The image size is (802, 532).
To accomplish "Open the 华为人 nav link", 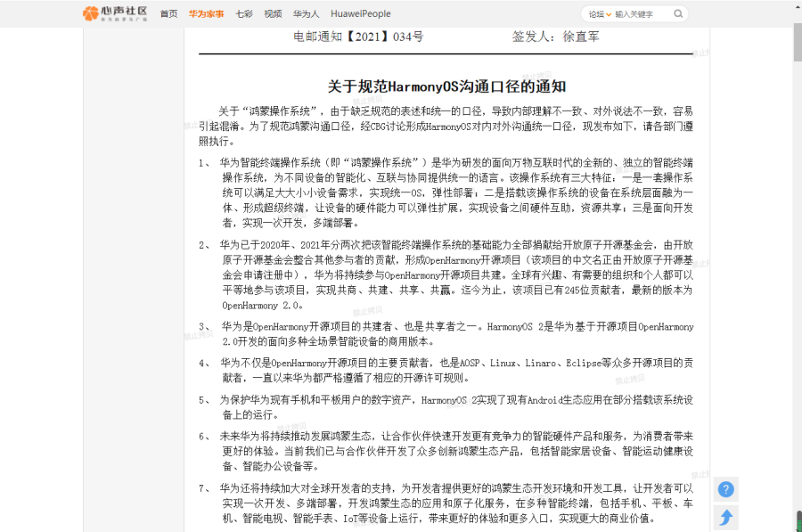I will pos(306,14).
